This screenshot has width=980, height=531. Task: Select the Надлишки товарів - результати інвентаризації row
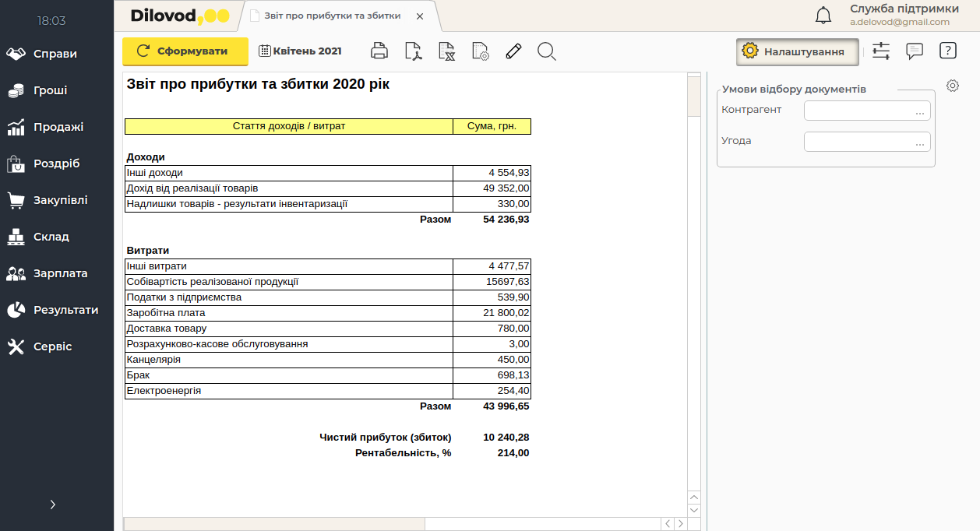coord(328,204)
